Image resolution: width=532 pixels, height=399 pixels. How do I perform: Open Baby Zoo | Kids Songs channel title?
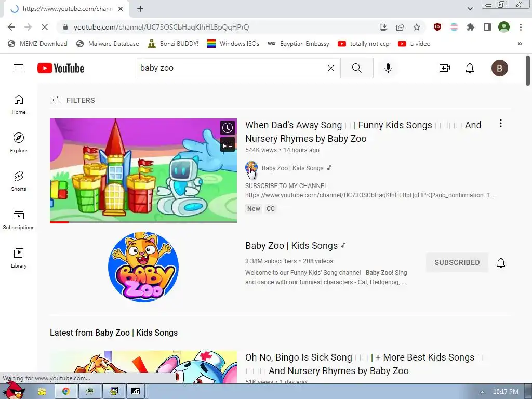pos(291,246)
